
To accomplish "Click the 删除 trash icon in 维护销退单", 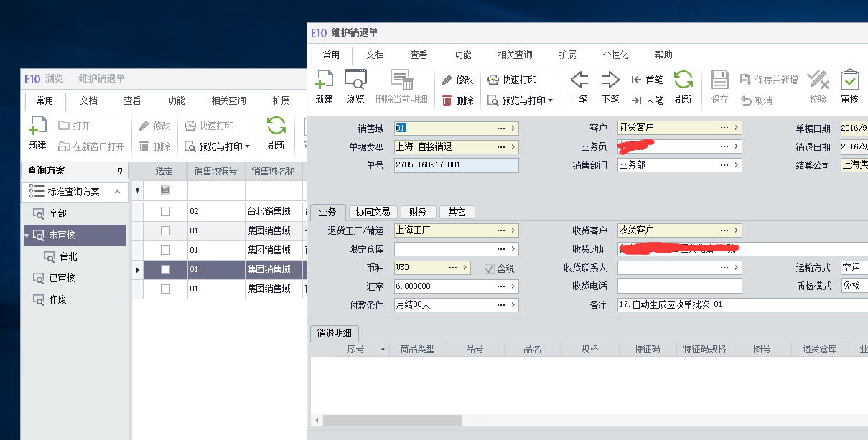I will (x=458, y=100).
